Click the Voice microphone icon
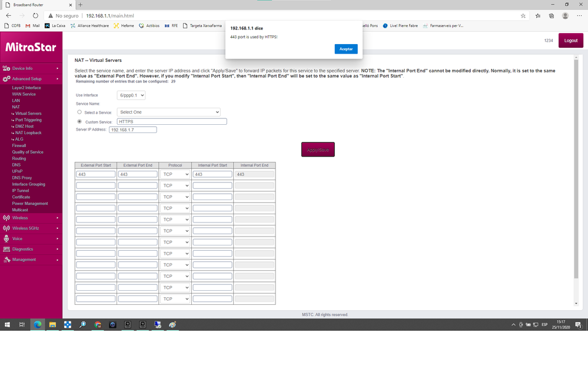The width and height of the screenshot is (588, 392). point(6,239)
